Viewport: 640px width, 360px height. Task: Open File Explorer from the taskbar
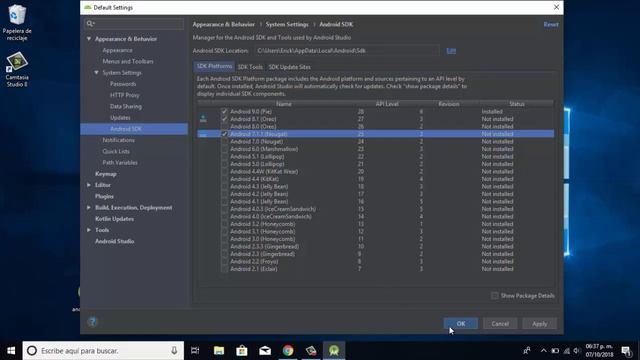[219, 351]
